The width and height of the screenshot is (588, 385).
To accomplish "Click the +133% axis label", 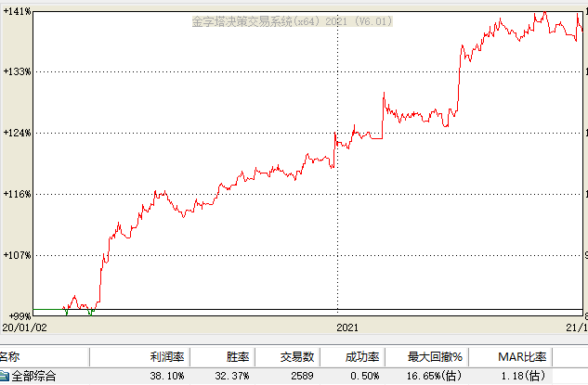I will point(17,71).
